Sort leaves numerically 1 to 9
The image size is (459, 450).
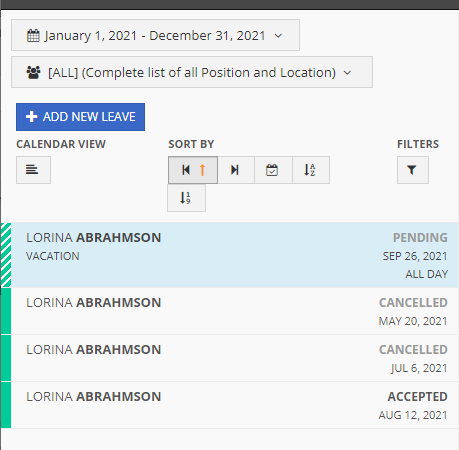pos(186,198)
